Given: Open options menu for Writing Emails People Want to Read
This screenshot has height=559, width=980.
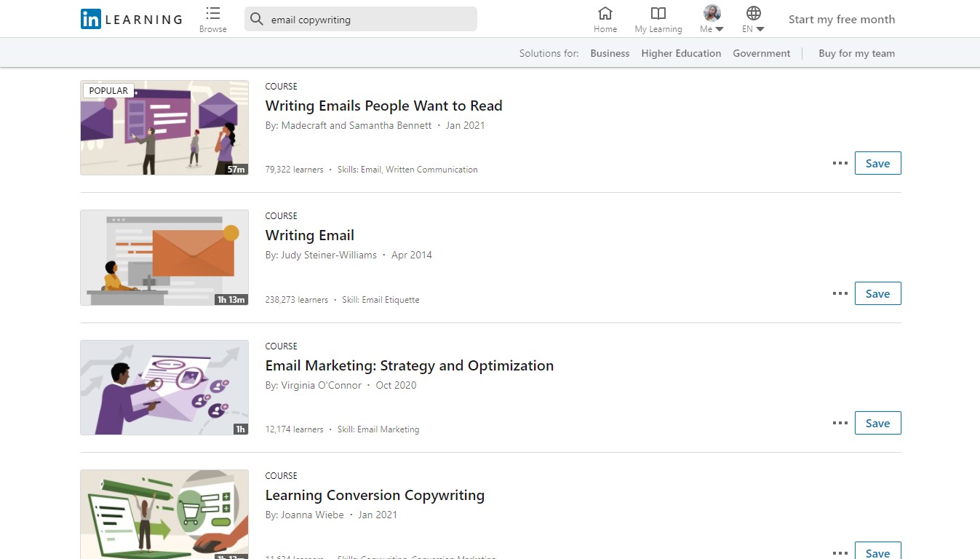Looking at the screenshot, I should click(x=840, y=162).
